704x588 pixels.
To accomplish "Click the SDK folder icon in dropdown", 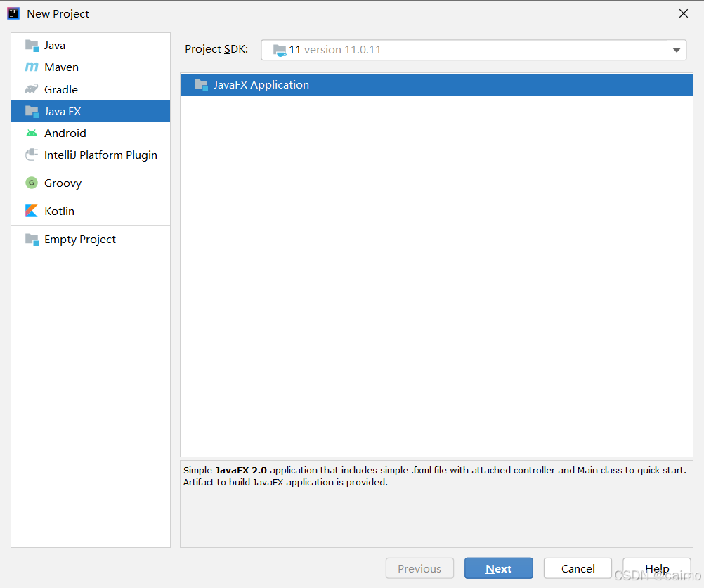I will 280,51.
